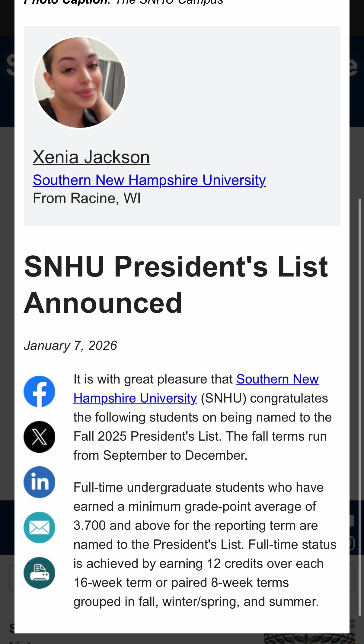Print the article using printer icon
Viewport: 364px width, 644px height.
tap(39, 573)
